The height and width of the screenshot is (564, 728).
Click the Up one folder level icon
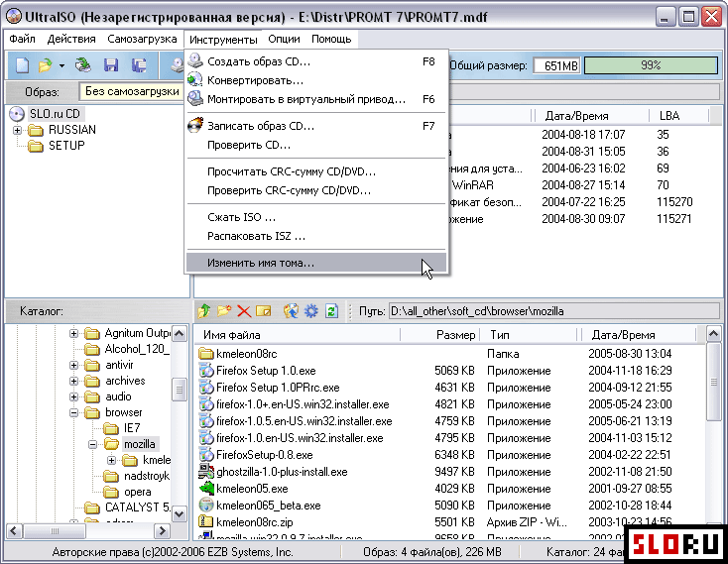204,311
